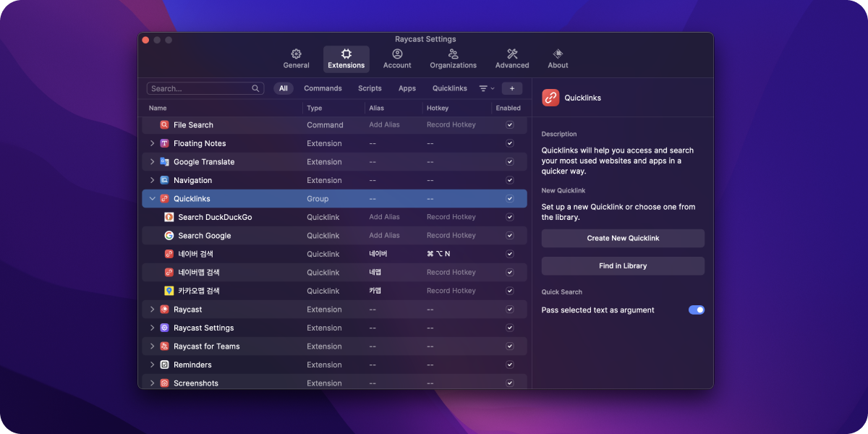Screen dimensions: 868x434
Task: Expand the Floating Notes extension
Action: pyautogui.click(x=152, y=143)
